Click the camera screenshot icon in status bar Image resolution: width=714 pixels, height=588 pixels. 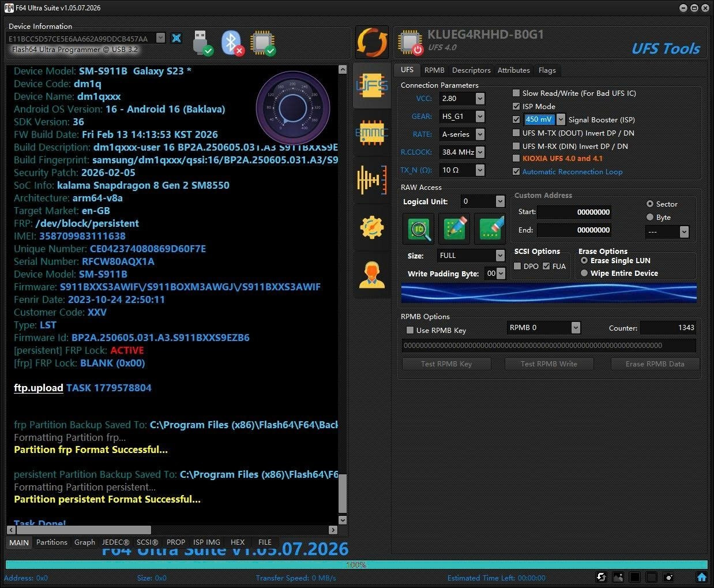pos(669,577)
